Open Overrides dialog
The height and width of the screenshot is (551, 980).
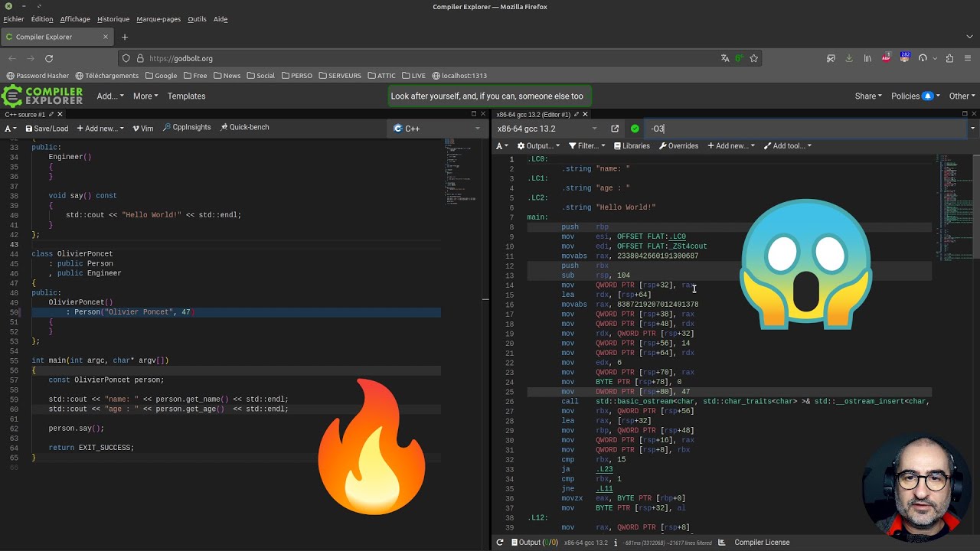(679, 146)
